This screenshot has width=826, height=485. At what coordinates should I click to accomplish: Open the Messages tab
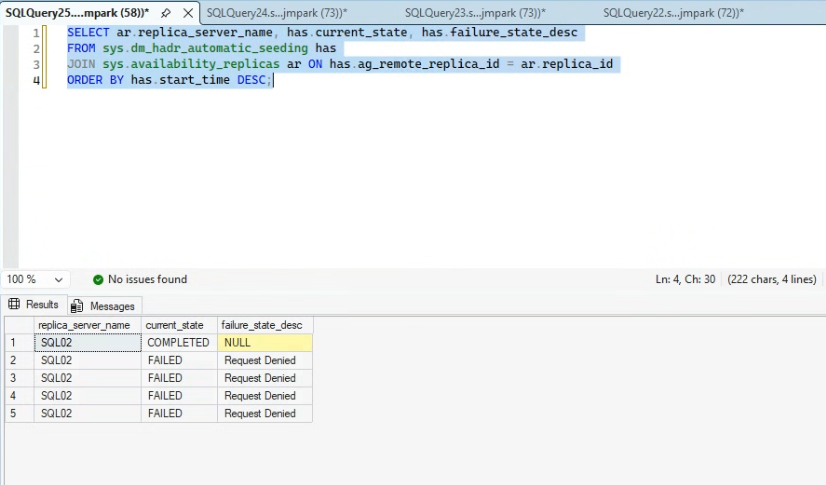104,306
